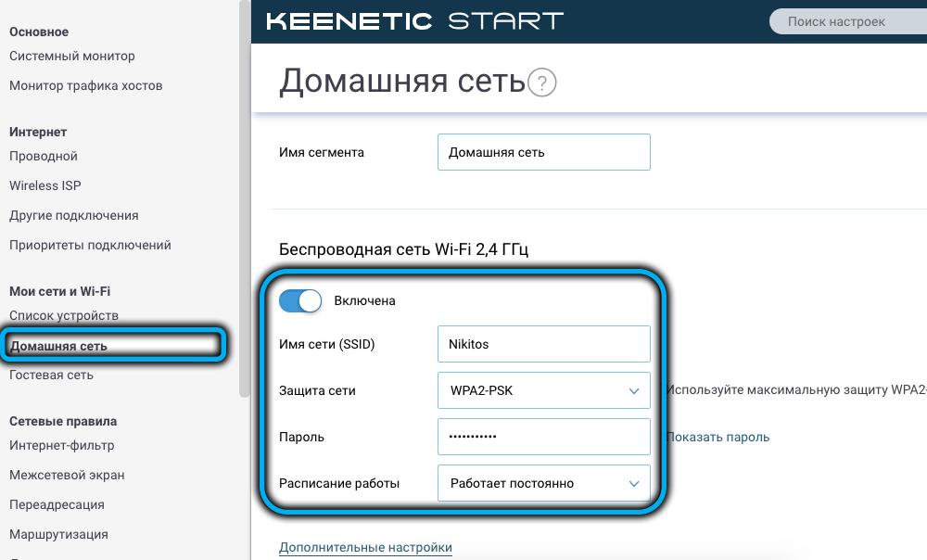Screen dimensions: 927x560
Task: Click the Пароль input field
Action: coord(543,437)
